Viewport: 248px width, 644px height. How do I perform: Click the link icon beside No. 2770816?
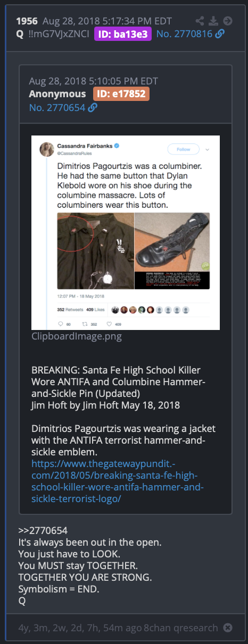219,35
